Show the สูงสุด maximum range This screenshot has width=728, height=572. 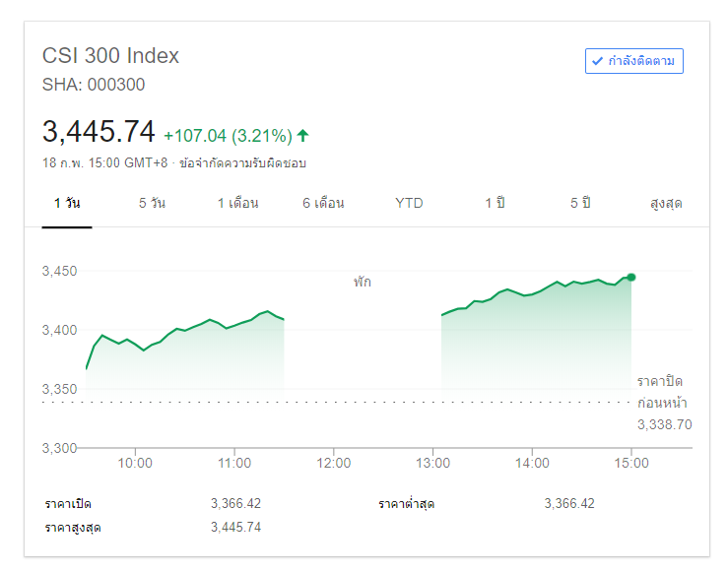pos(666,203)
